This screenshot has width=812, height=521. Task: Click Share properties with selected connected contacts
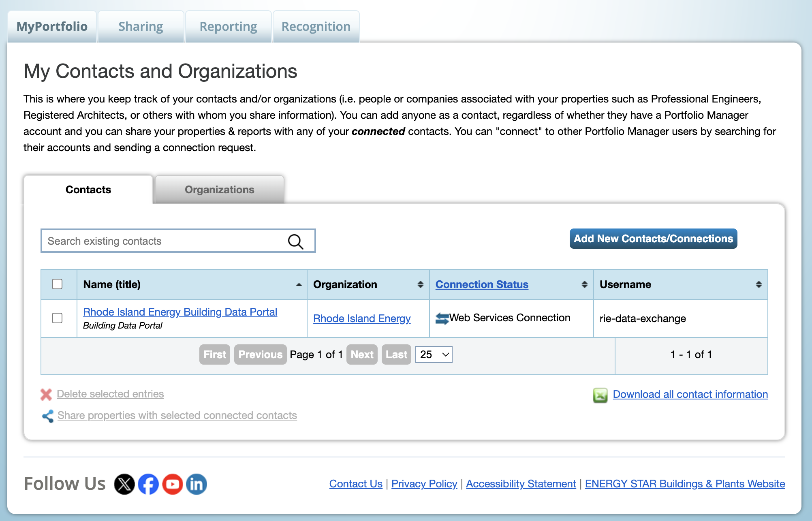(177, 415)
